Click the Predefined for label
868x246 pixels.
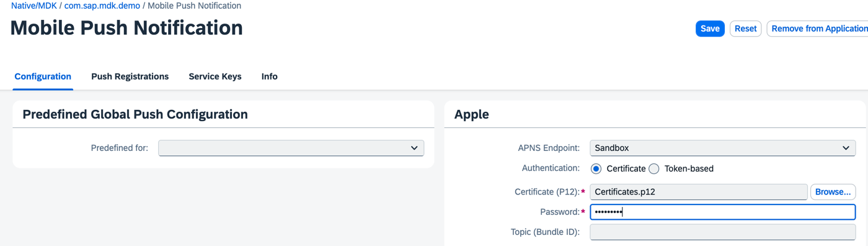point(120,148)
